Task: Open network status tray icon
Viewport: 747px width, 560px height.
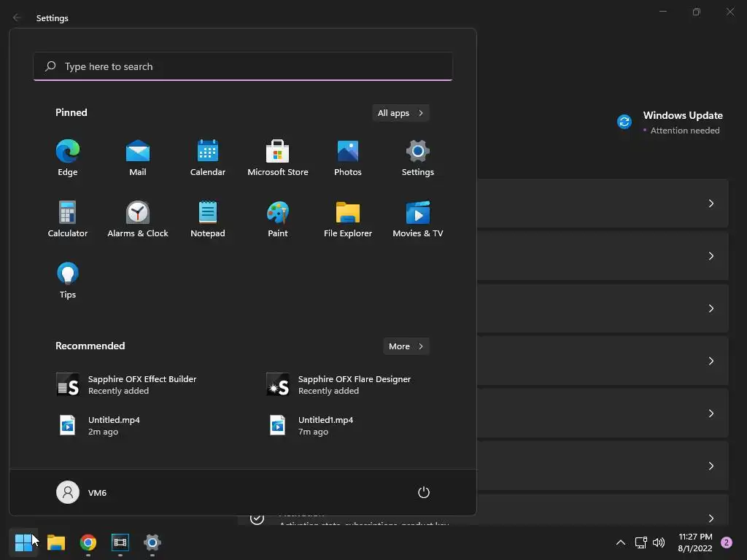Action: point(640,542)
